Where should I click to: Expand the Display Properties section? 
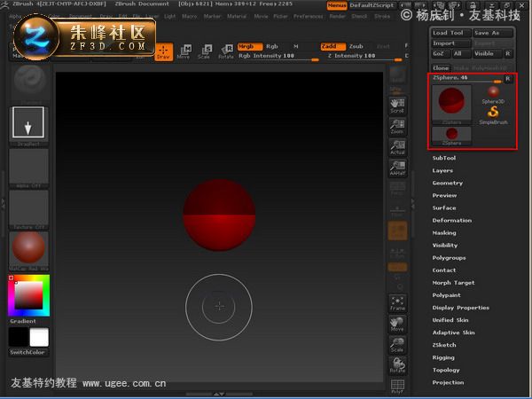coord(461,308)
